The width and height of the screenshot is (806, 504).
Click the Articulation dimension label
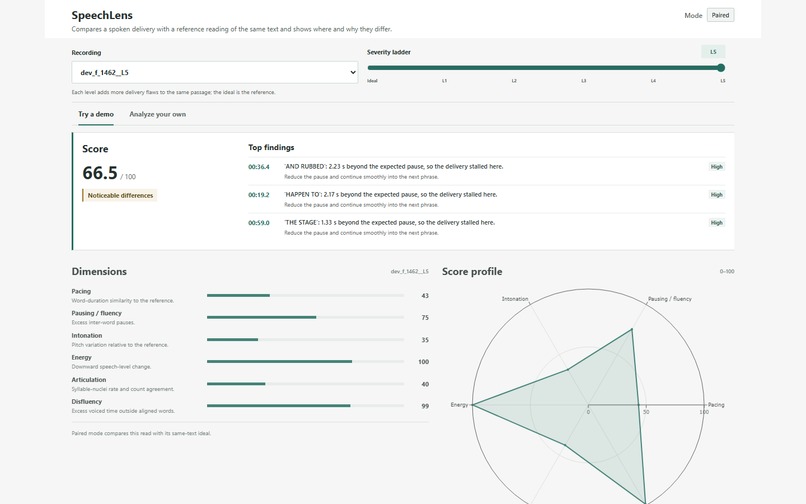pos(88,380)
